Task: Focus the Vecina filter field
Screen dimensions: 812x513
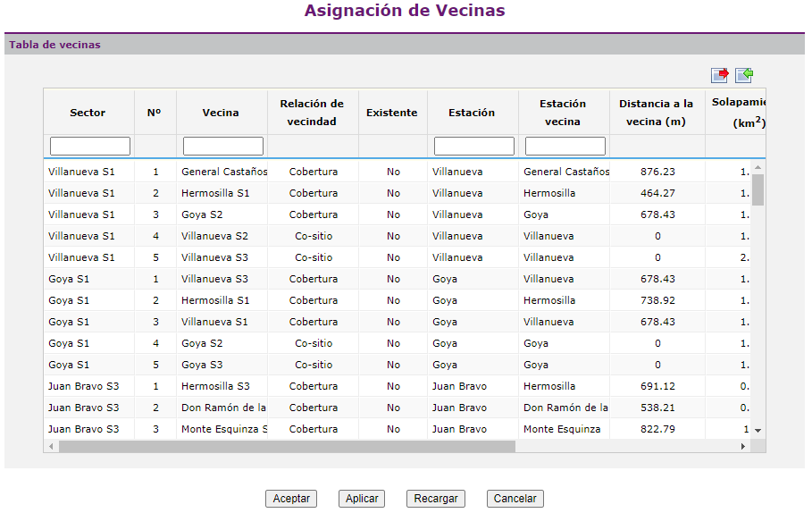Action: pyautogui.click(x=223, y=147)
